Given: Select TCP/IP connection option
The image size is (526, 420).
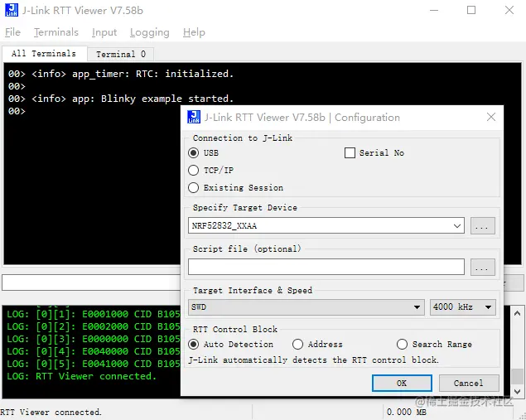Looking at the screenshot, I should tap(194, 171).
